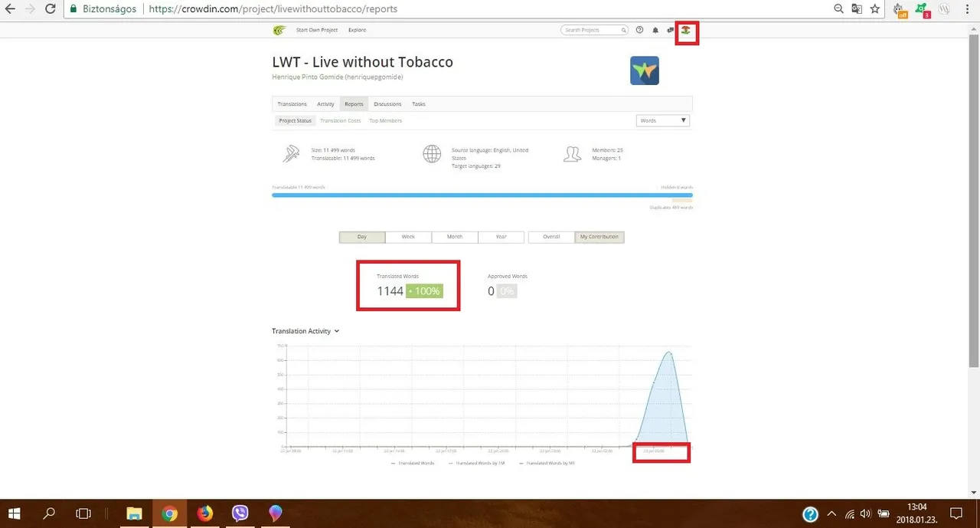Viewport: 980px width, 528px height.
Task: Select the Project Status sub-tab
Action: pos(295,120)
